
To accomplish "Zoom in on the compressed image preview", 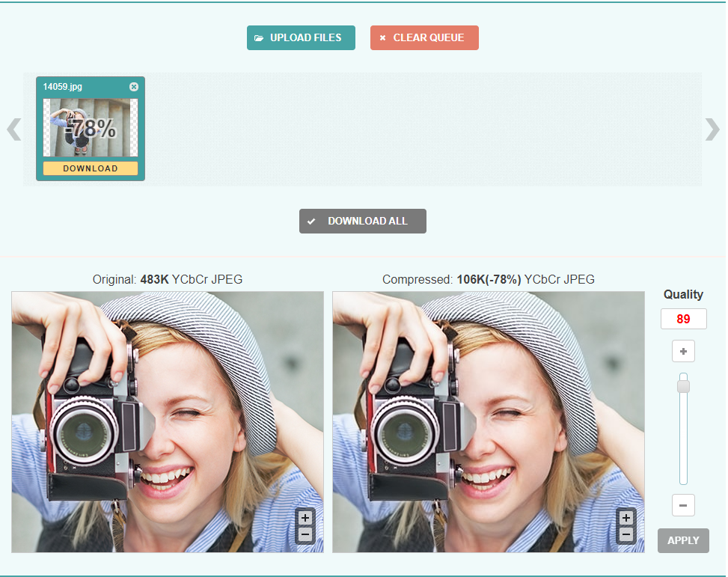I will click(626, 517).
